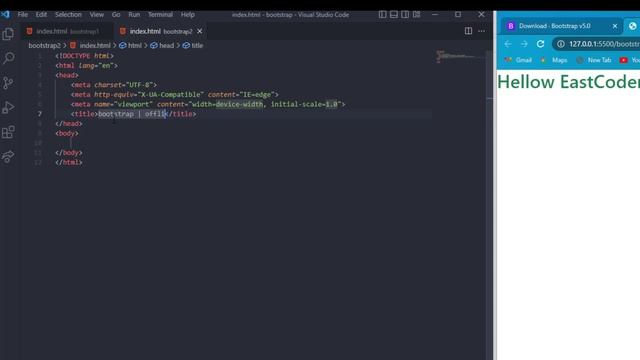640x360 pixels.
Task: Click the title breadcrumb symbol
Action: (193, 45)
